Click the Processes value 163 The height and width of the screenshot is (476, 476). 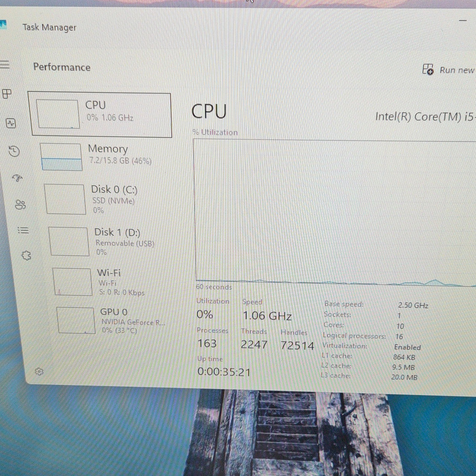point(207,343)
